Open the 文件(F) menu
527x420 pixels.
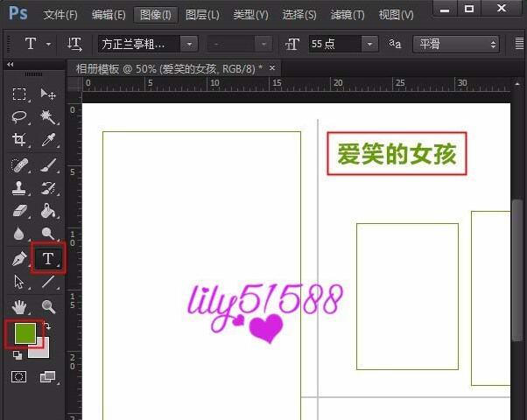click(x=60, y=15)
